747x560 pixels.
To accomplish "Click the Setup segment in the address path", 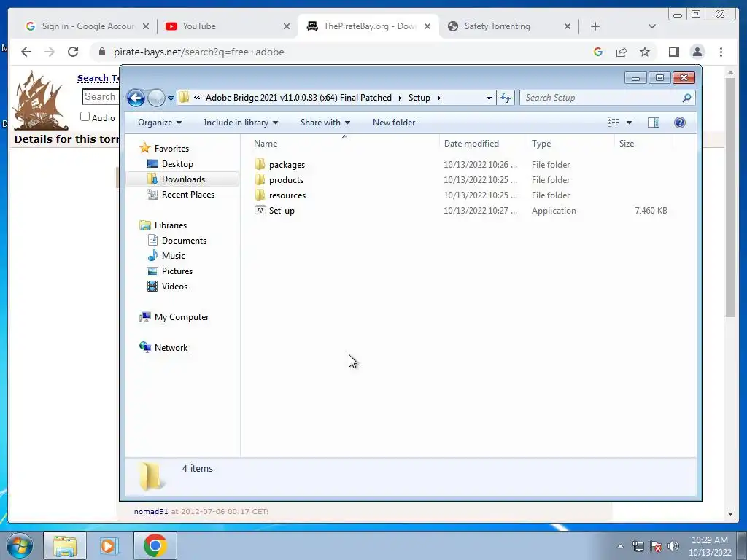I will pos(419,98).
